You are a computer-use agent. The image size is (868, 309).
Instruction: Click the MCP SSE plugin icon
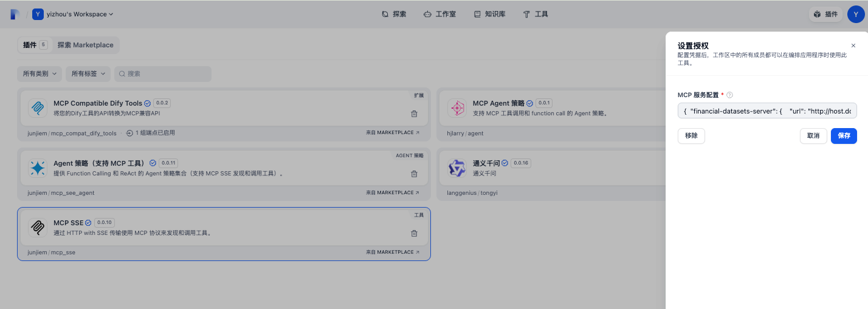pyautogui.click(x=38, y=228)
